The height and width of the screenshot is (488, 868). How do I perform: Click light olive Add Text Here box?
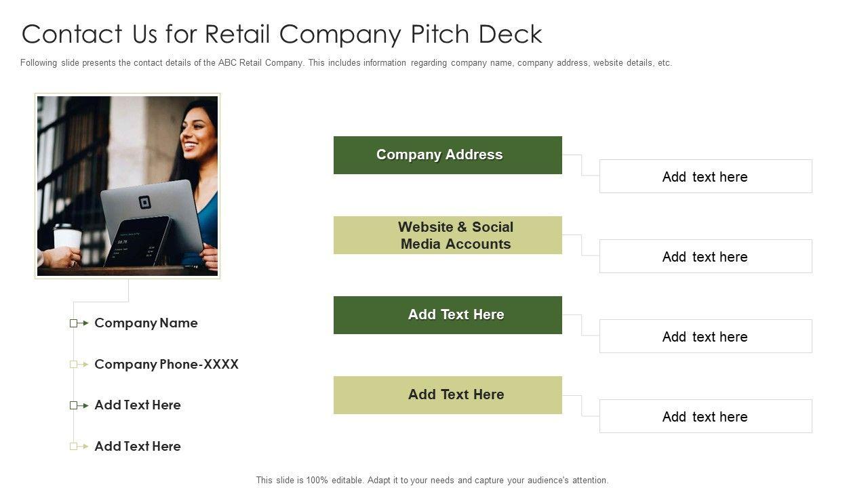coord(448,395)
